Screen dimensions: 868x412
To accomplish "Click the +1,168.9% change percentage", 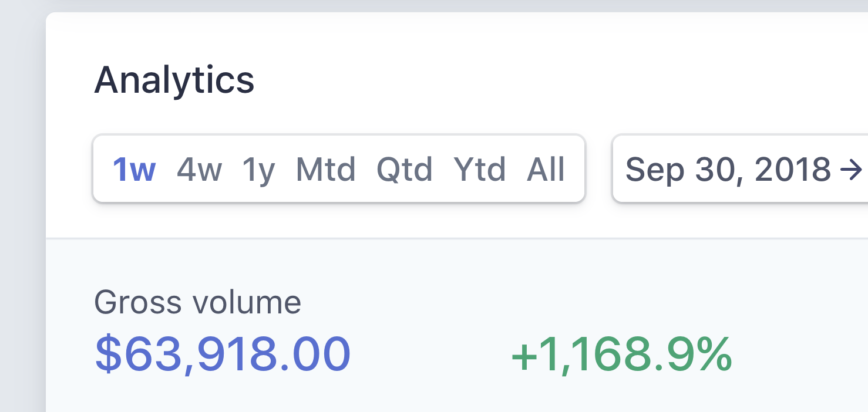I will coord(621,354).
